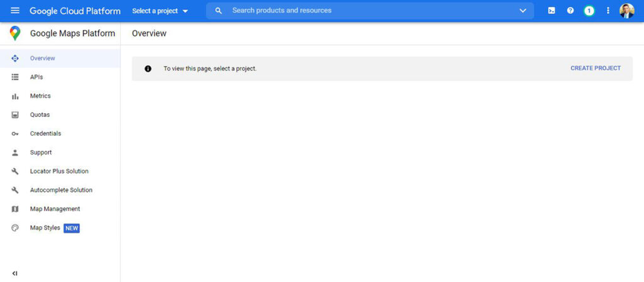
Task: Open the Metrics page
Action: [40, 96]
